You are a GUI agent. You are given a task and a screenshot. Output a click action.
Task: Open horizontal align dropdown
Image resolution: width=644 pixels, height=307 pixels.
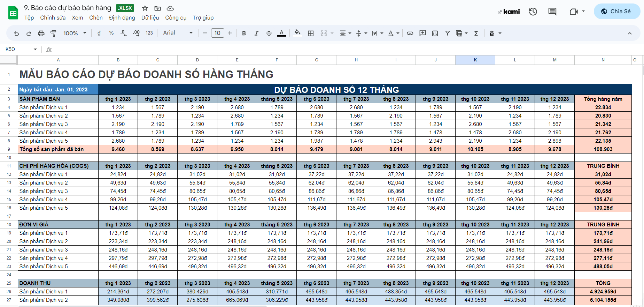(345, 33)
